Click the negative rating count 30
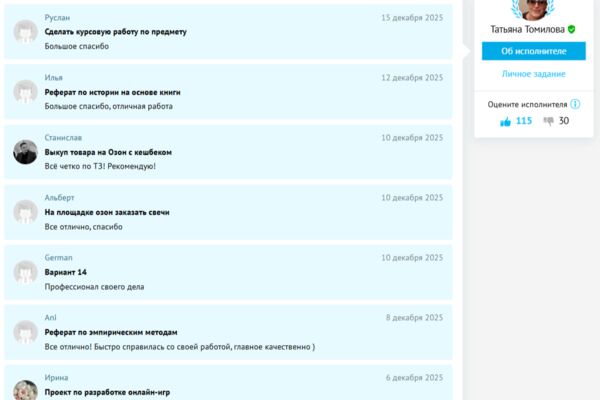600x400 pixels. [564, 121]
